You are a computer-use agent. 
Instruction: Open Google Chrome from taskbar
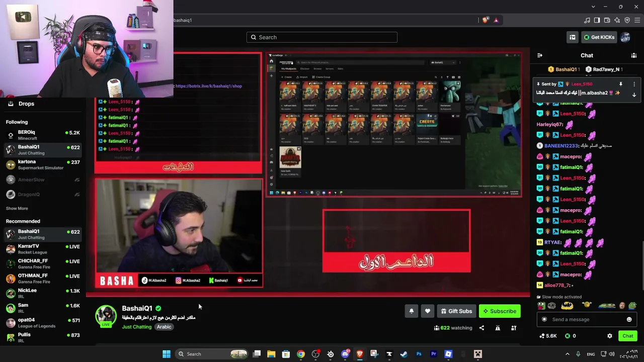(x=301, y=354)
